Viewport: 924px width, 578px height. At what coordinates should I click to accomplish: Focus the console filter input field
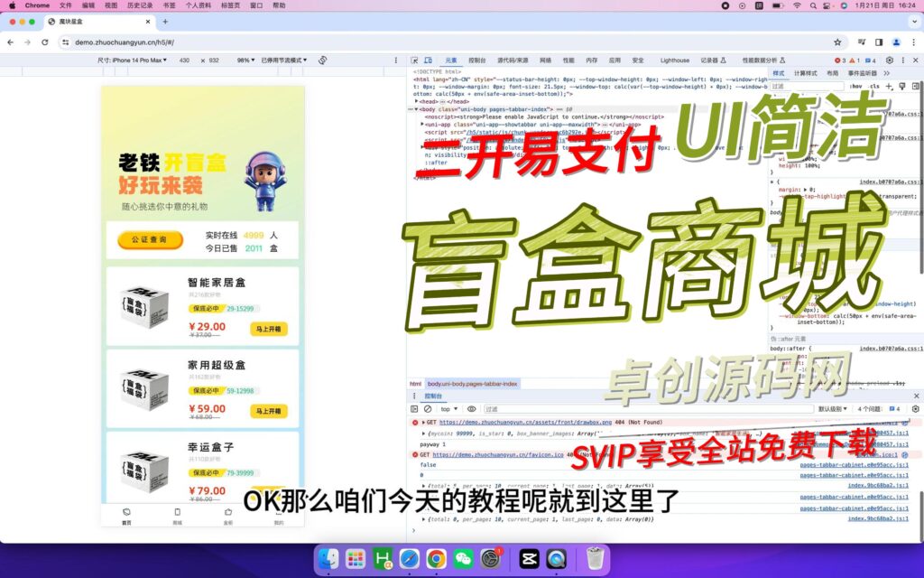tap(647, 409)
